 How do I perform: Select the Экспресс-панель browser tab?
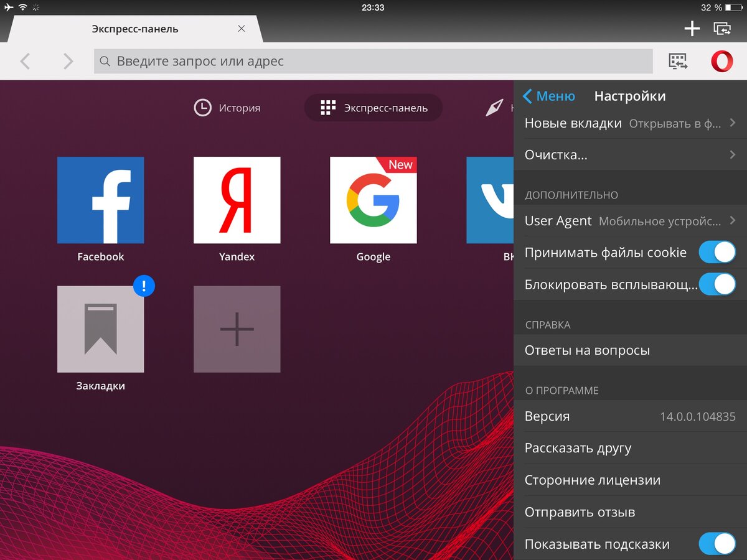135,29
